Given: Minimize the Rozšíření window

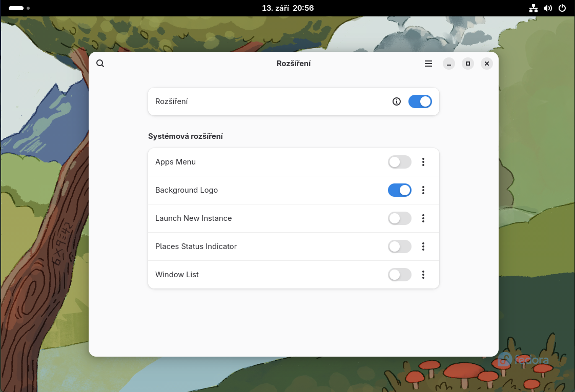Looking at the screenshot, I should pyautogui.click(x=449, y=64).
